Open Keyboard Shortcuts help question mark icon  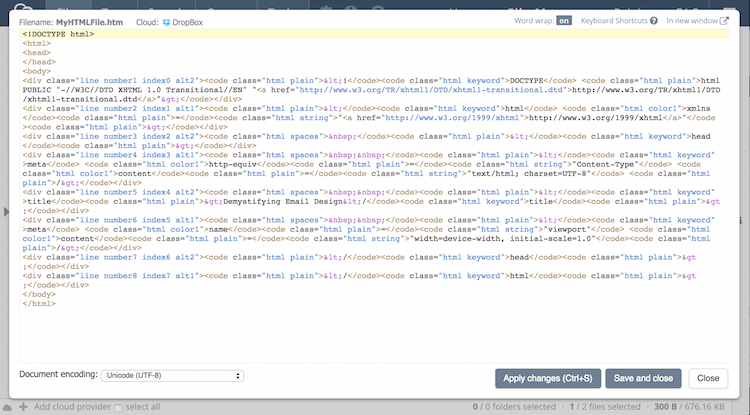tap(653, 20)
